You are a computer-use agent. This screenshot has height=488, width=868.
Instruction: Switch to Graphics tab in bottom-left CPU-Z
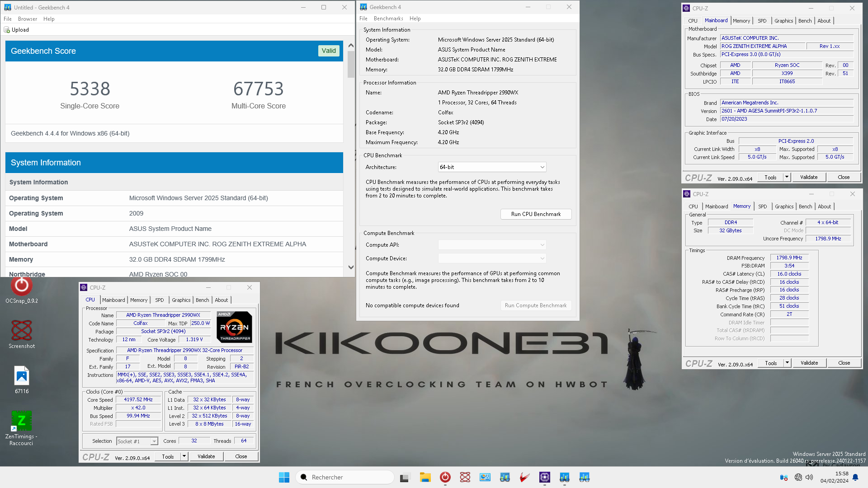point(181,300)
